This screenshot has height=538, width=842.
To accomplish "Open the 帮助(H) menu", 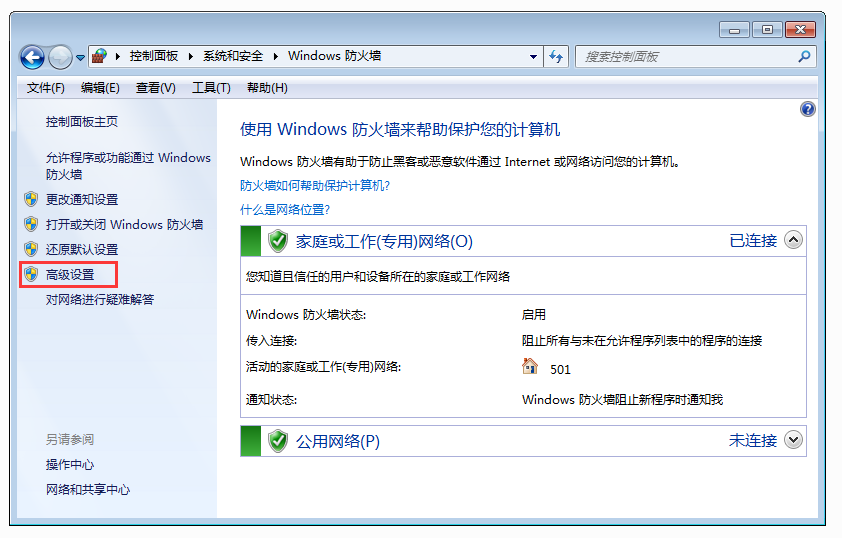I will pos(267,88).
